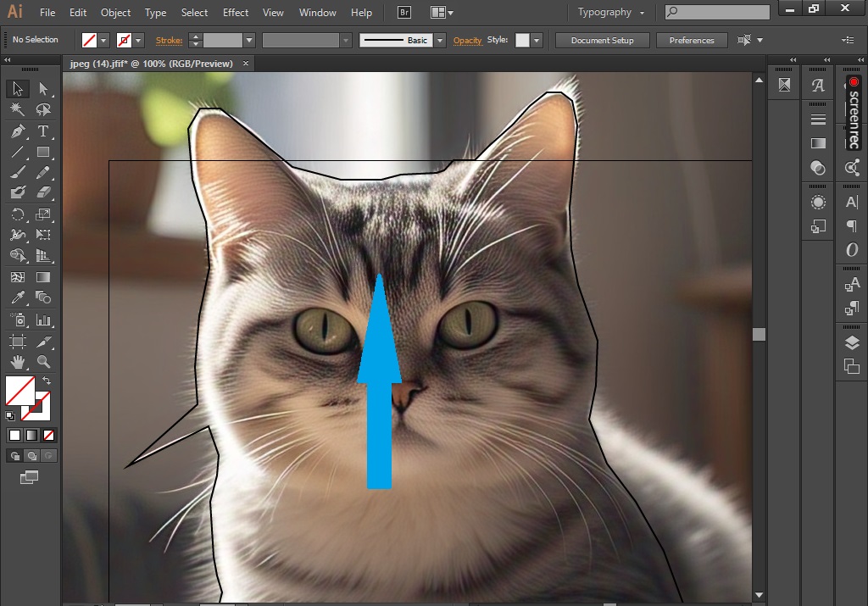Set paint mode to None
The height and width of the screenshot is (606, 868).
coord(48,436)
